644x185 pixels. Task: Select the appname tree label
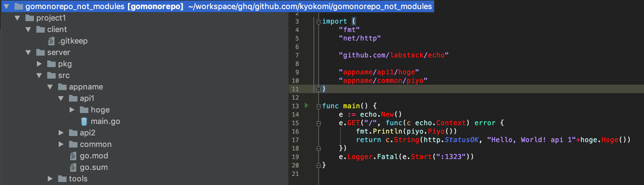point(86,87)
